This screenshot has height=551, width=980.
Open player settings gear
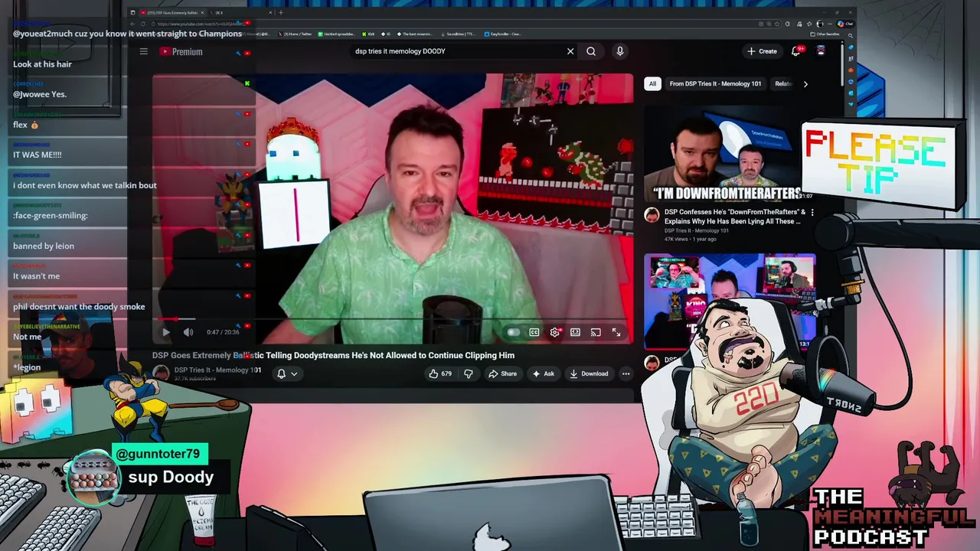[x=555, y=332]
